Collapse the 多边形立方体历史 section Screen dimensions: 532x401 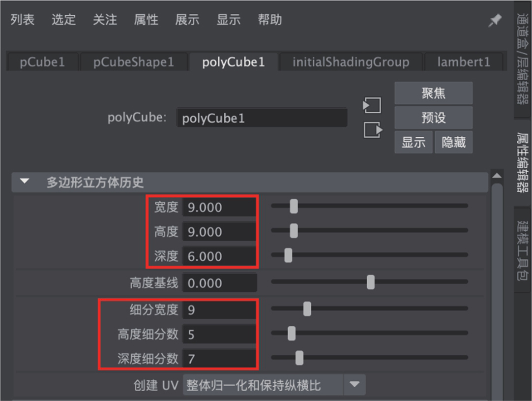click(25, 182)
